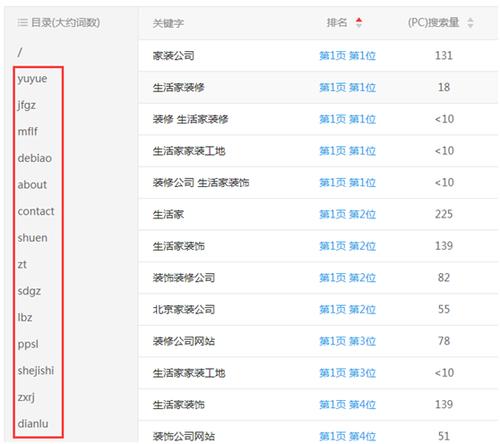Select the dianlu directory
This screenshot has width=500, height=444.
click(33, 424)
